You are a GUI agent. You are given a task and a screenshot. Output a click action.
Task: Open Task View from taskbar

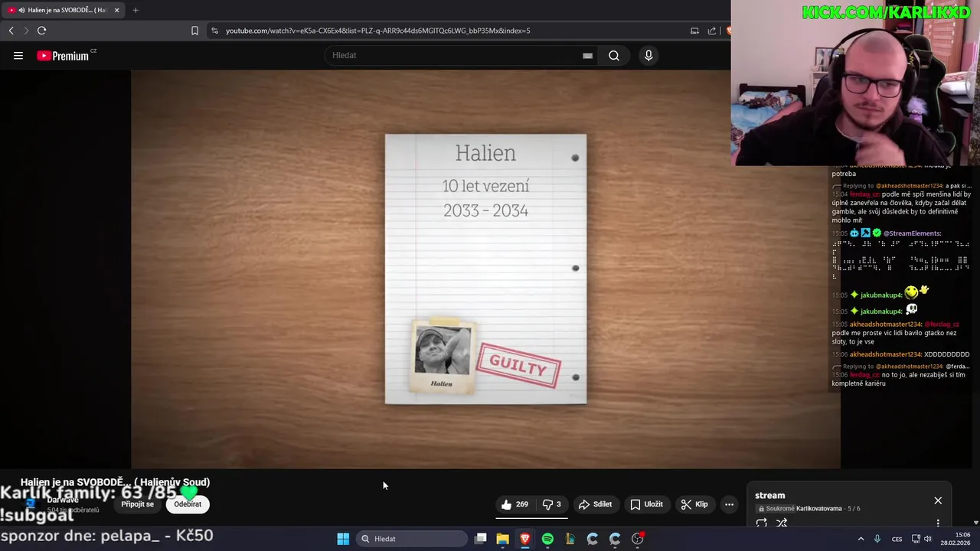(480, 539)
